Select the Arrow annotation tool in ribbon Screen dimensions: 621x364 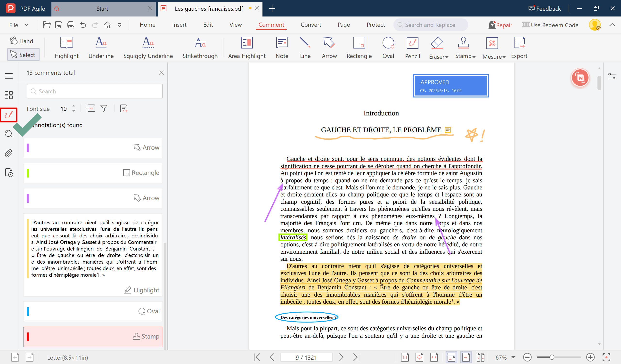coord(329,48)
